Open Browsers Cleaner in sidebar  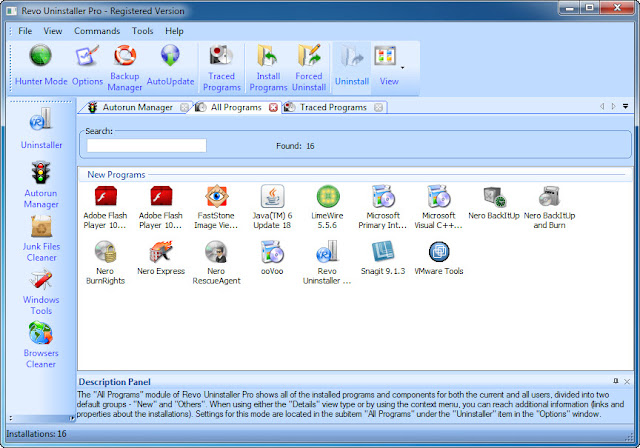tap(41, 345)
